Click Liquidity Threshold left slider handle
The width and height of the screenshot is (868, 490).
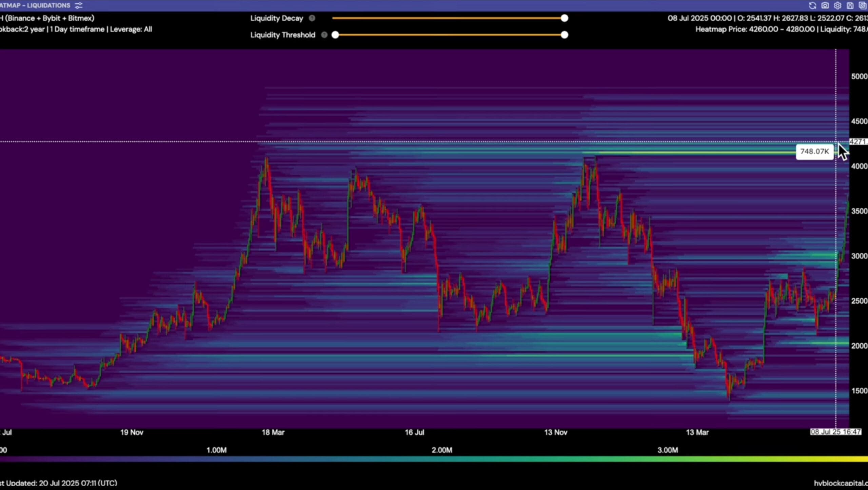[x=335, y=35]
